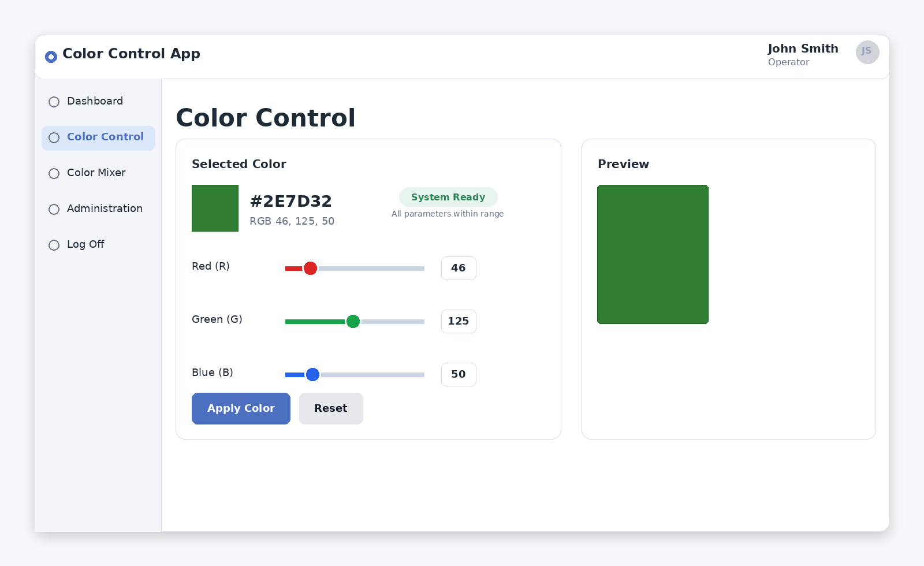Image resolution: width=924 pixels, height=566 pixels.
Task: Click the Color Mixer circle icon
Action: pos(54,174)
